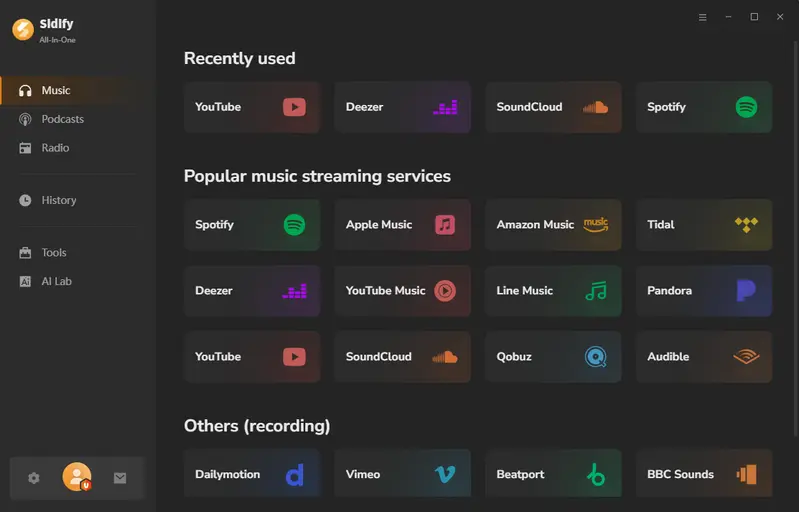Viewport: 799px width, 512px height.
Task: Click the Sidify app logo
Action: tap(23, 30)
